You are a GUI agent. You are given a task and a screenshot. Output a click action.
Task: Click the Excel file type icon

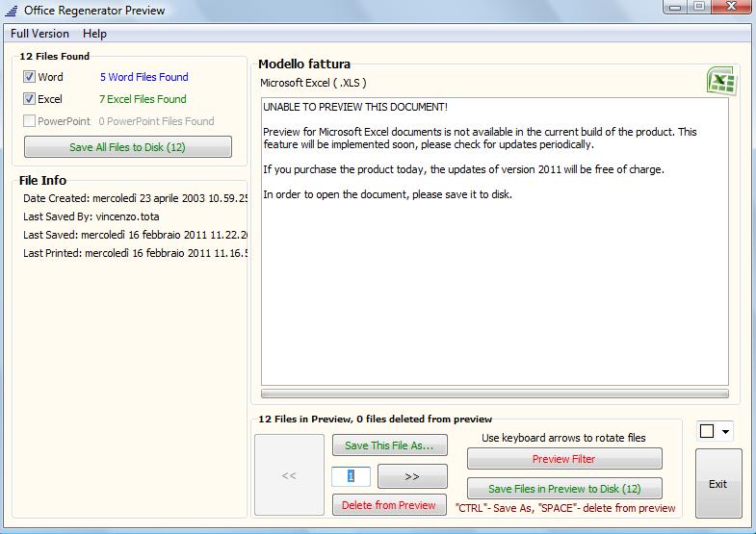(721, 81)
